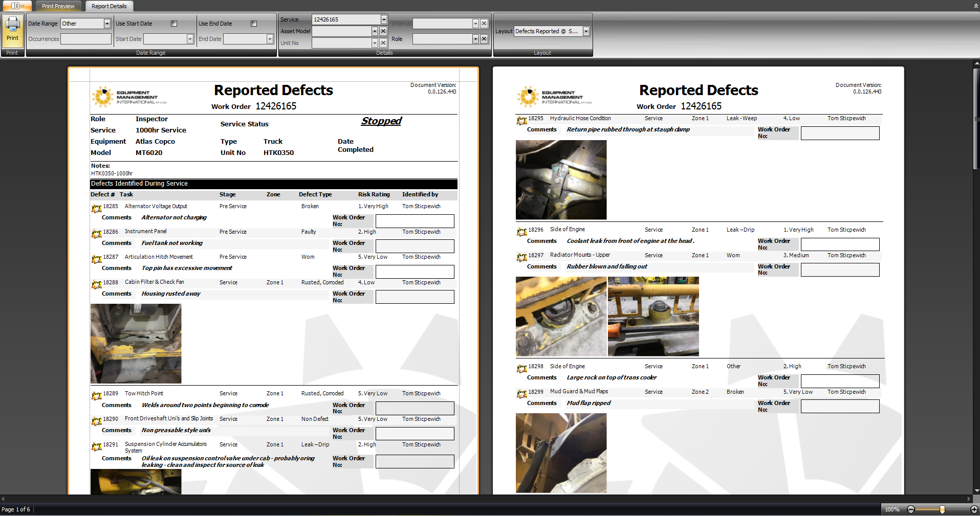Click the rusted housing photo thumbnail
The image size is (980, 516).
click(x=136, y=344)
